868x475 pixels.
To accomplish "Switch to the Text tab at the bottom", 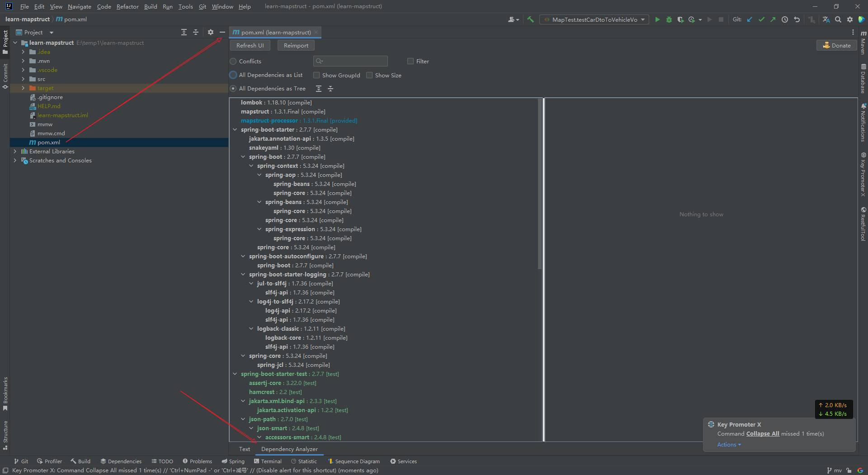I will 245,449.
